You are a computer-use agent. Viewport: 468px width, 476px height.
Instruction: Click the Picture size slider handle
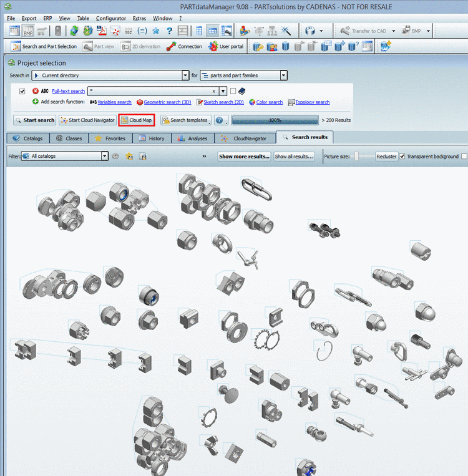(x=357, y=157)
